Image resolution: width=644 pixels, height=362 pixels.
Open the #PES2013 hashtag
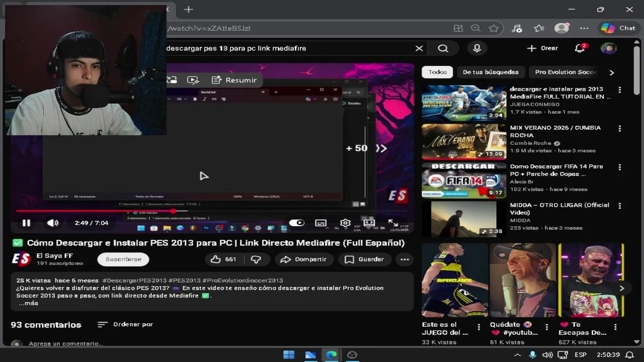[x=185, y=281]
